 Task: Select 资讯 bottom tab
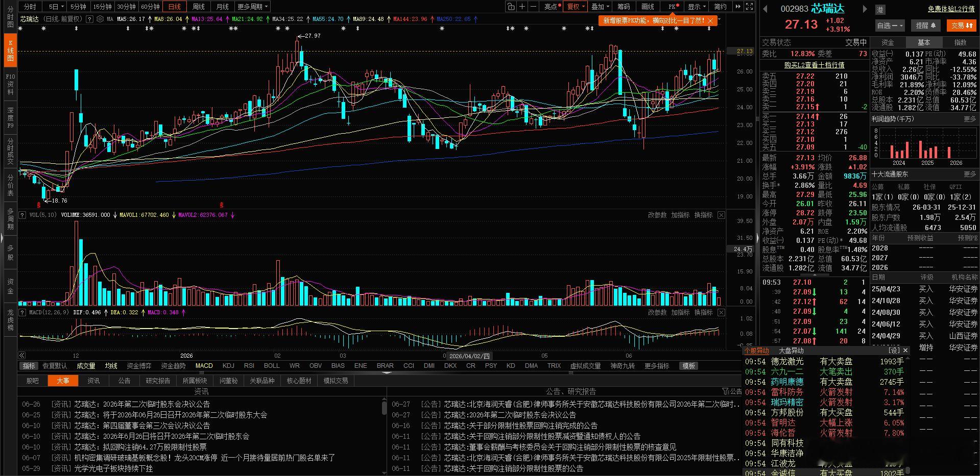coord(93,381)
